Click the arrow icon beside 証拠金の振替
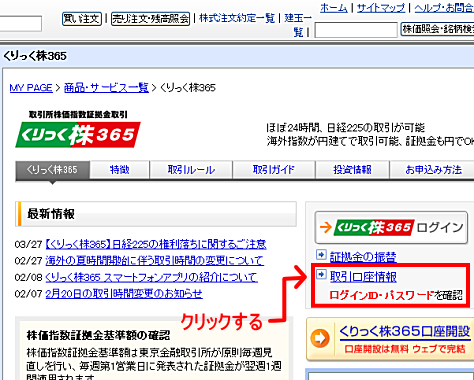474x380 pixels. click(321, 255)
